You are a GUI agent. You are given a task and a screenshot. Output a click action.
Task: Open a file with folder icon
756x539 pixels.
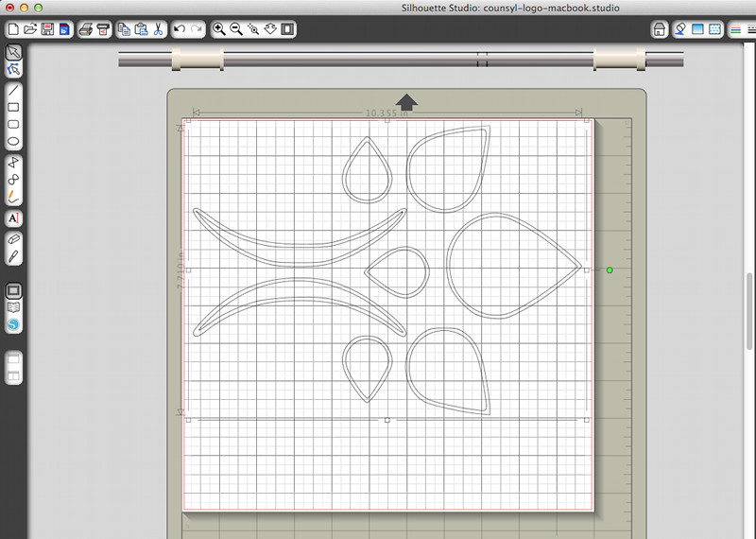[x=30, y=29]
